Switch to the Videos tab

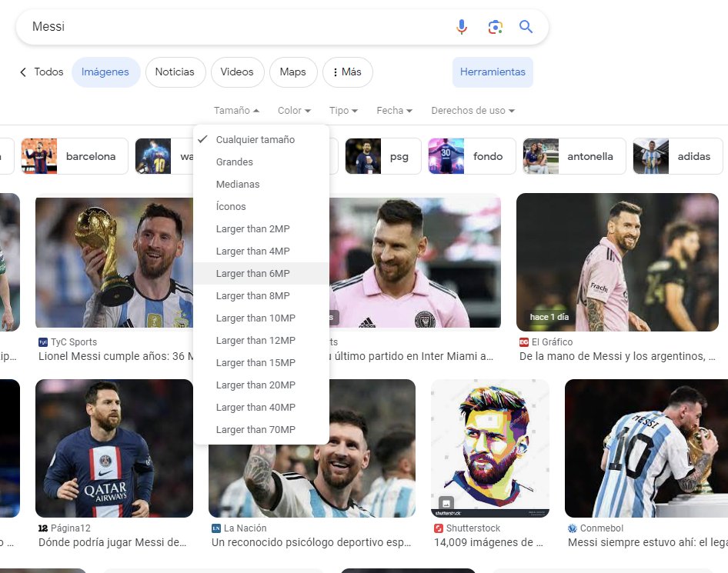237,72
